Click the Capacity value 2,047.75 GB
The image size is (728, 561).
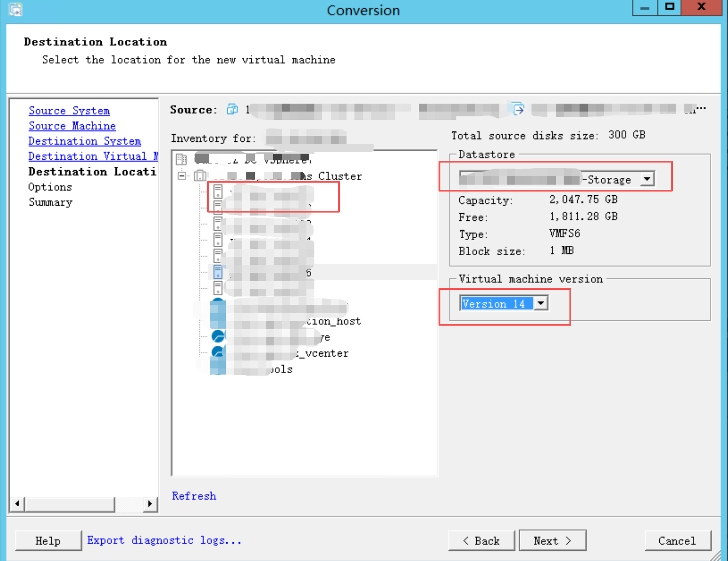pos(583,199)
